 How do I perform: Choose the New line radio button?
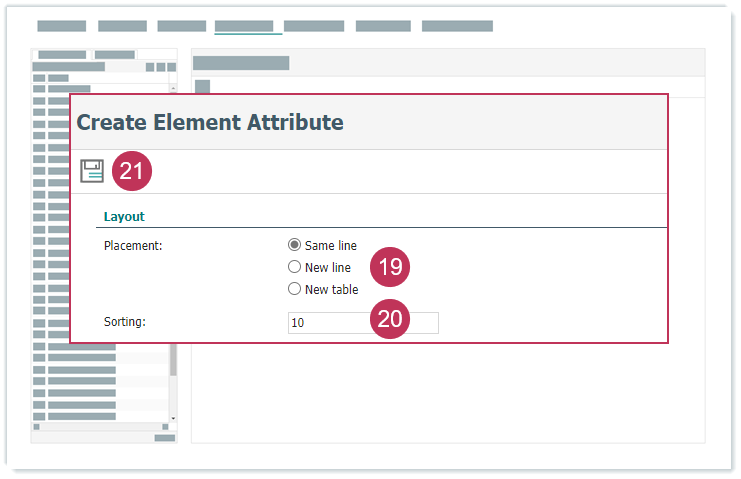coord(294,267)
